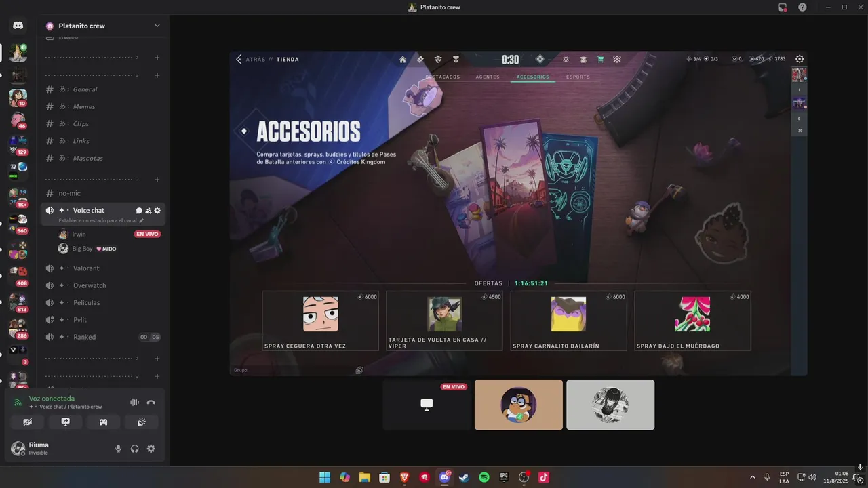
Task: Click participant tile with tan background
Action: click(519, 405)
